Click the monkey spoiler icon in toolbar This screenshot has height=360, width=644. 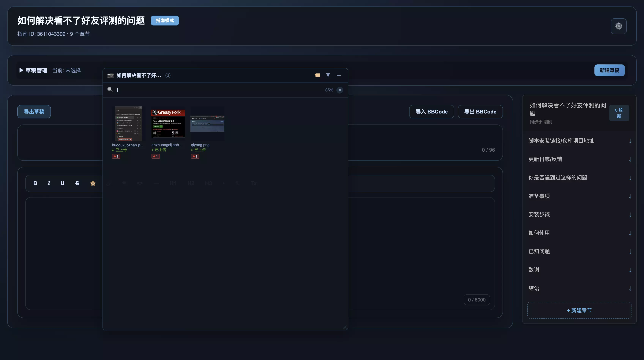93,183
